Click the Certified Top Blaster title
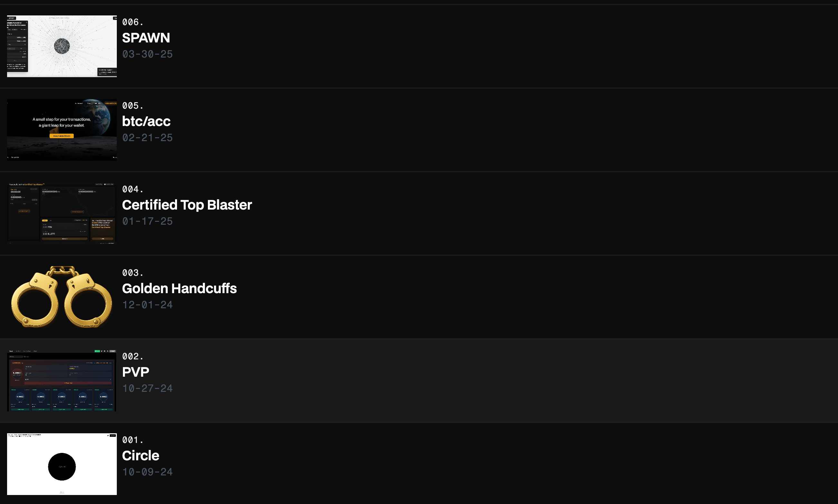Screen dimensions: 838x504 pos(187,205)
